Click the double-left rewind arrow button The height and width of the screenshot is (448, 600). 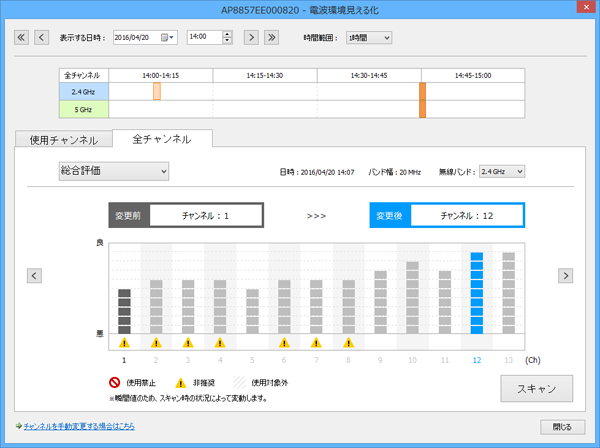[x=21, y=37]
